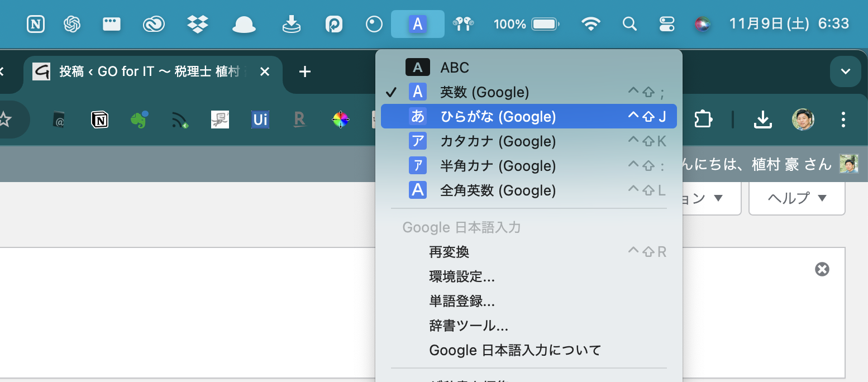Screen dimensions: 868x382
Task: Open the Notion bookmark in the bookmarks bar
Action: coord(99,120)
